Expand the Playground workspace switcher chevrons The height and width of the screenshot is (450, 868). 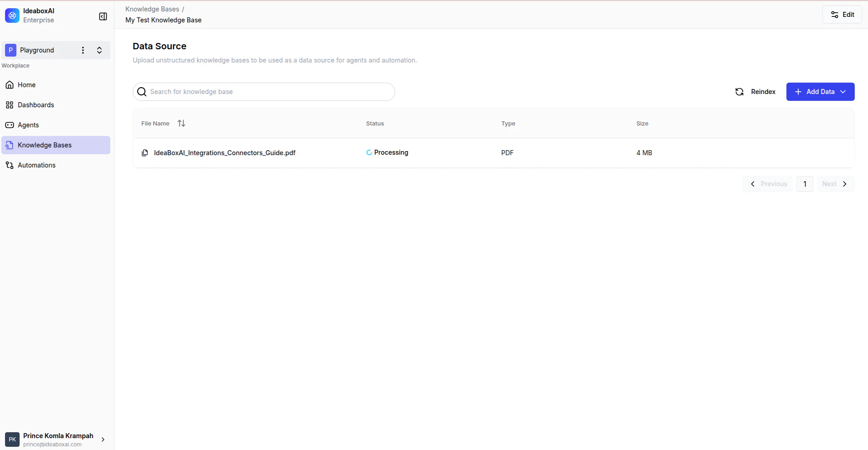coord(99,50)
